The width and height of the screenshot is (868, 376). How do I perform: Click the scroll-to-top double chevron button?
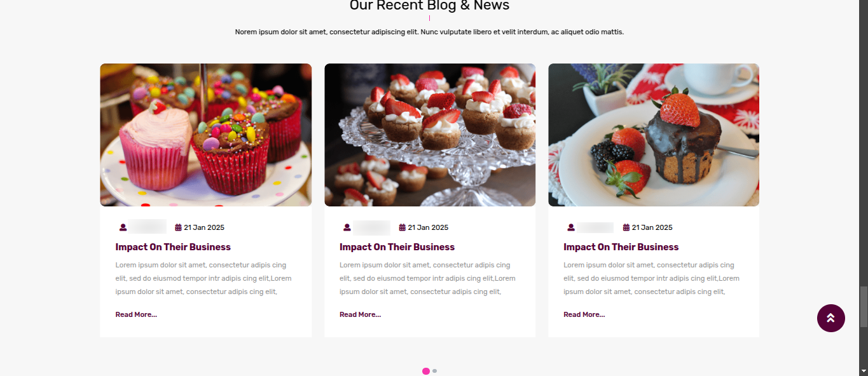(830, 318)
